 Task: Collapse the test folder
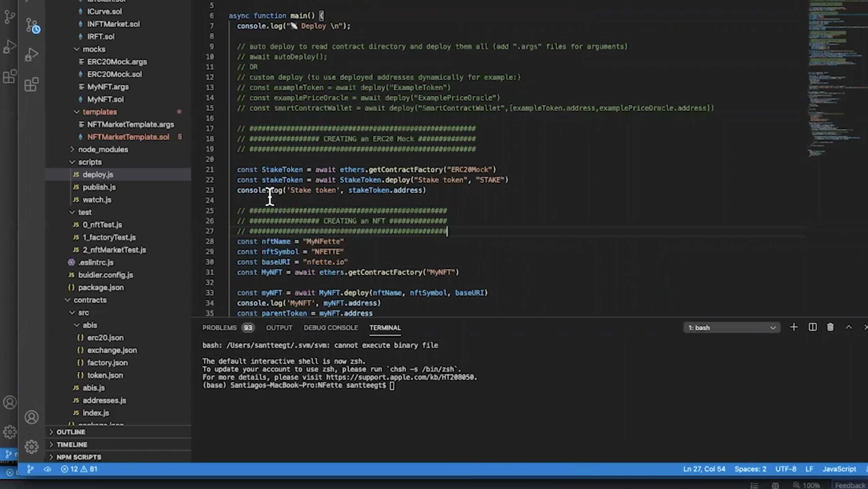point(72,212)
